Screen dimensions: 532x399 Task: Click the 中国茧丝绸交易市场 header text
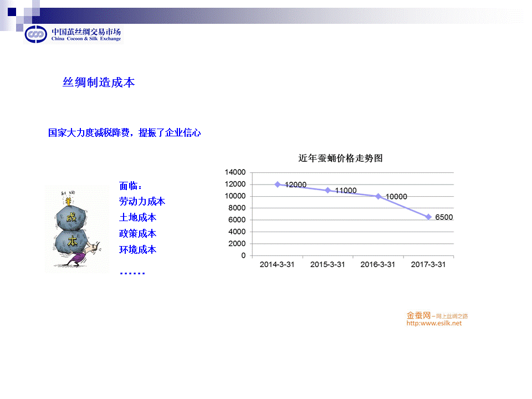86,32
